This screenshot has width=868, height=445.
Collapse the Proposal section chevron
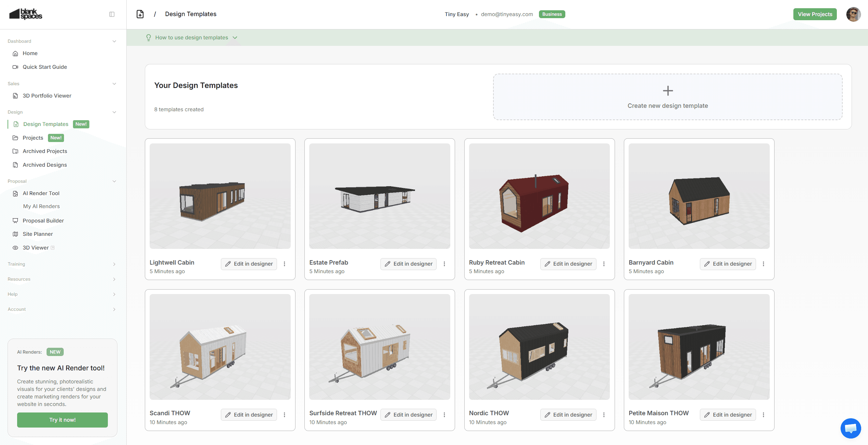pos(114,181)
